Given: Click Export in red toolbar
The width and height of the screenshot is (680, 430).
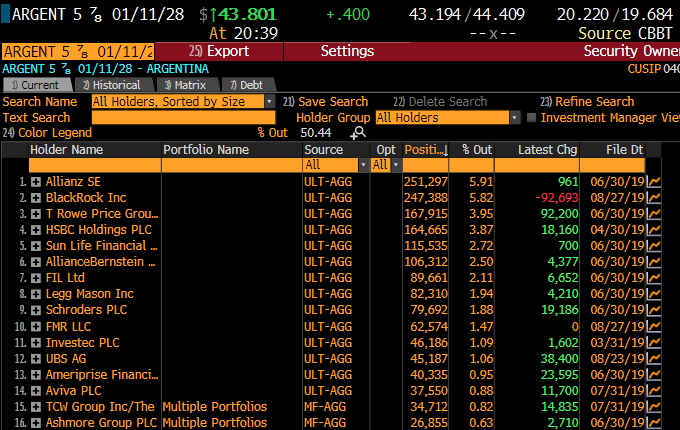Looking at the screenshot, I should point(219,51).
